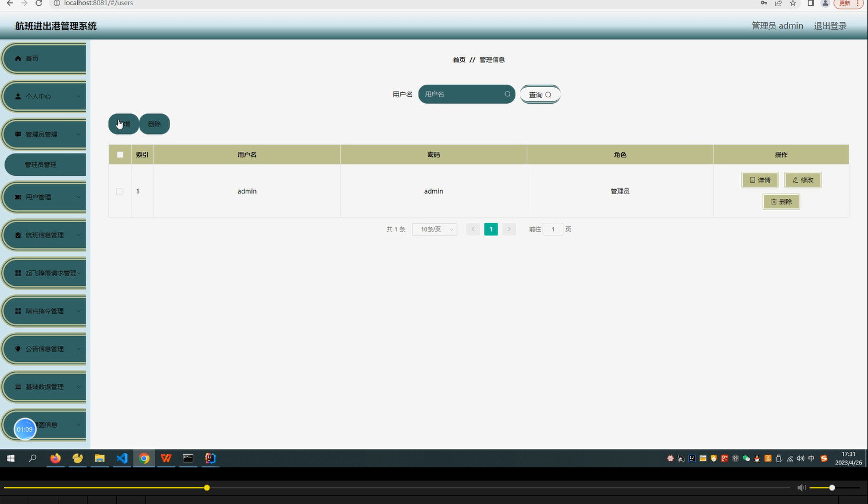Expand 公告信息管理 menu chevron
The height and width of the screenshot is (504, 868).
(x=78, y=349)
